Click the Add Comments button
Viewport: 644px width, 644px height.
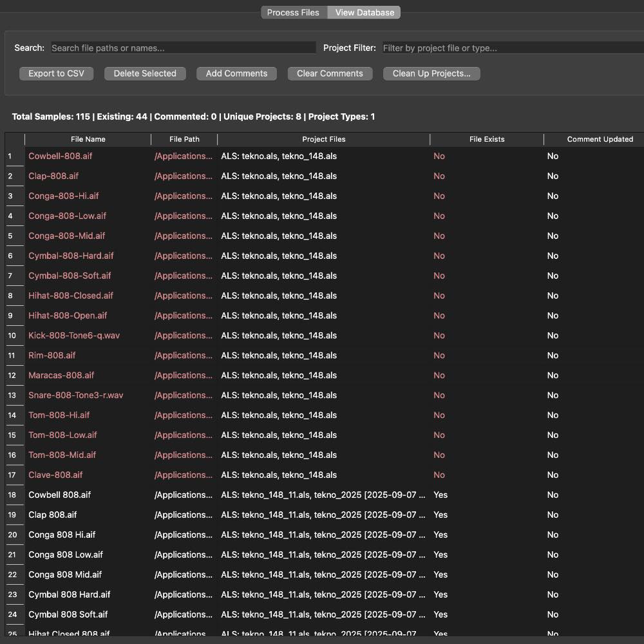[236, 73]
